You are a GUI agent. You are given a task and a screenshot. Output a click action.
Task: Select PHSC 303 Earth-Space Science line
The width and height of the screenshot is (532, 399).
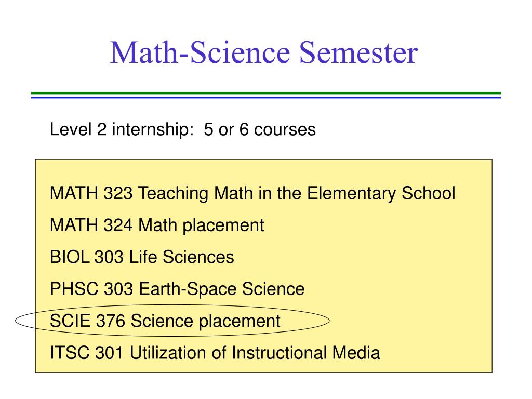pyautogui.click(x=177, y=289)
